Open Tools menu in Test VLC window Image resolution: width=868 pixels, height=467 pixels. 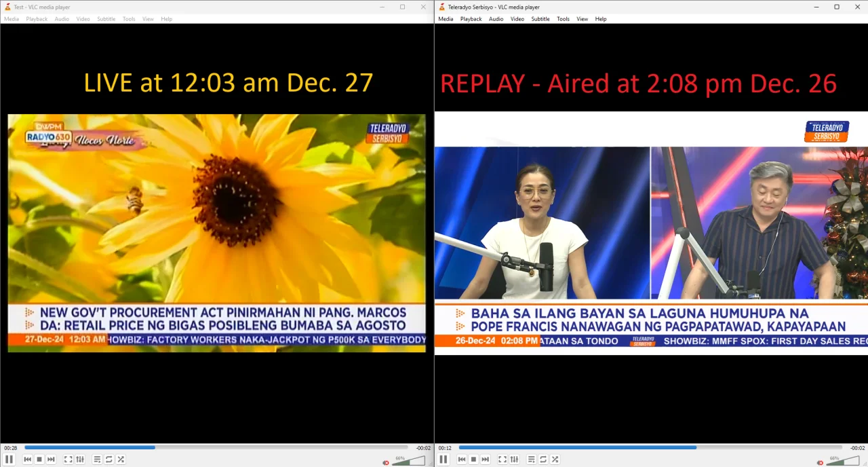pos(129,19)
